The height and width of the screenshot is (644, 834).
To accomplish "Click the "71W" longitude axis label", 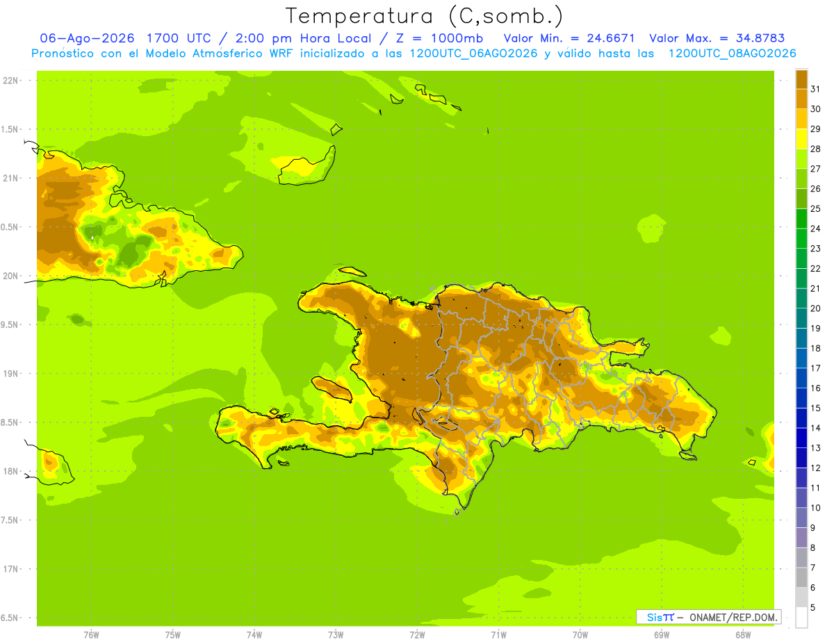I will click(498, 635).
